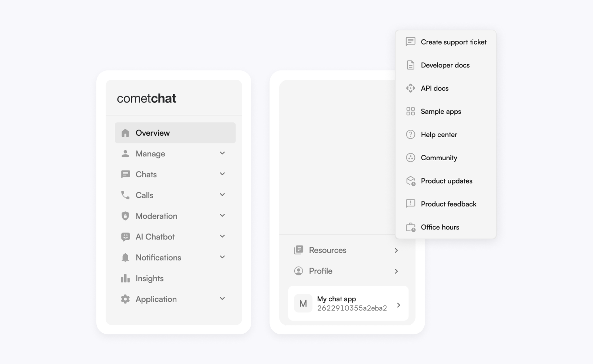Expand the Application section chevron
Screen dimensions: 593x364
[x=222, y=299]
